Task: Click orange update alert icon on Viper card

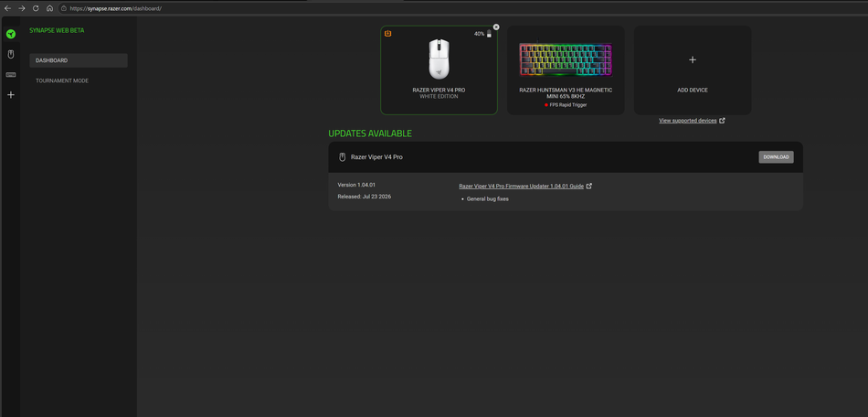Action: point(388,34)
